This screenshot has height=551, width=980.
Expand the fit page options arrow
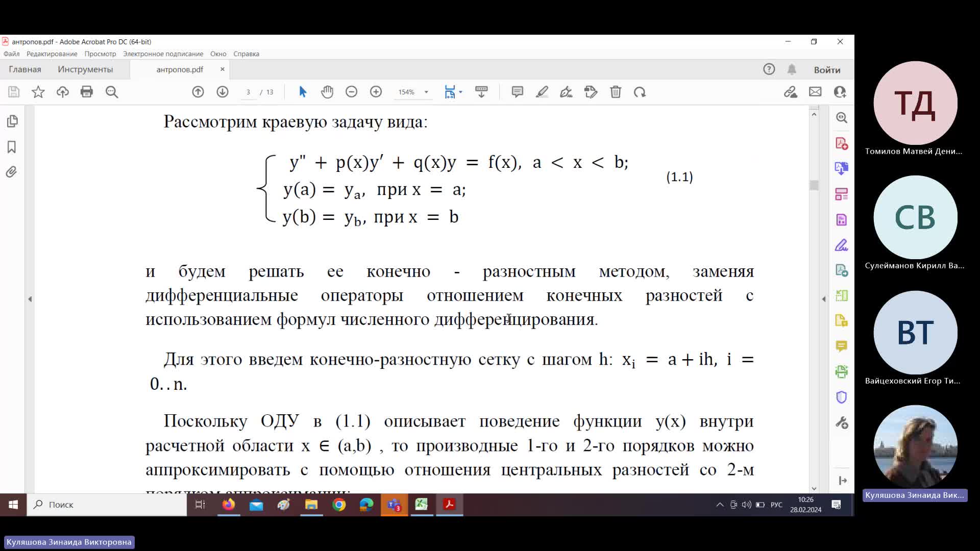pos(460,92)
